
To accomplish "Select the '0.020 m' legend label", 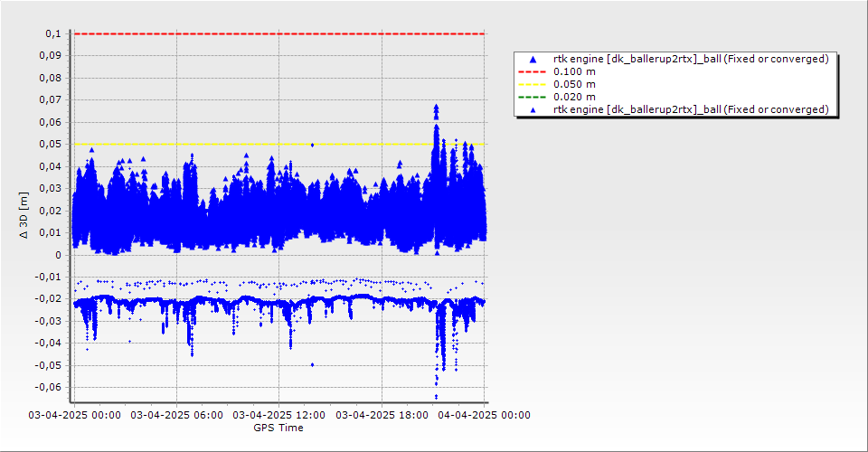I will [575, 98].
